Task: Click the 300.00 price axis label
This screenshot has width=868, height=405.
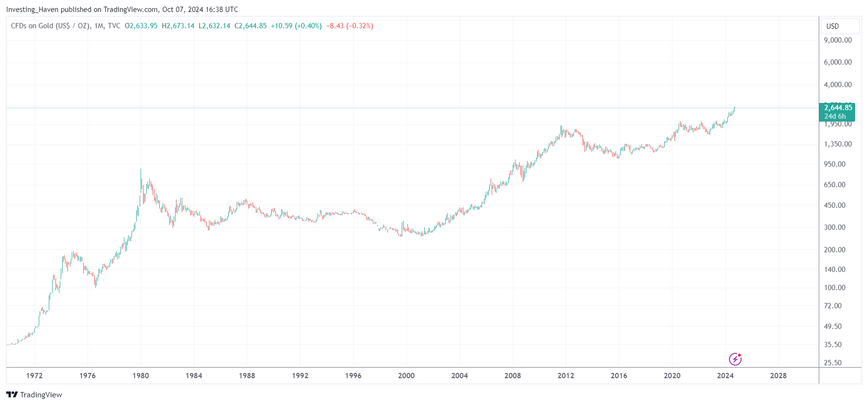Action: coord(835,227)
